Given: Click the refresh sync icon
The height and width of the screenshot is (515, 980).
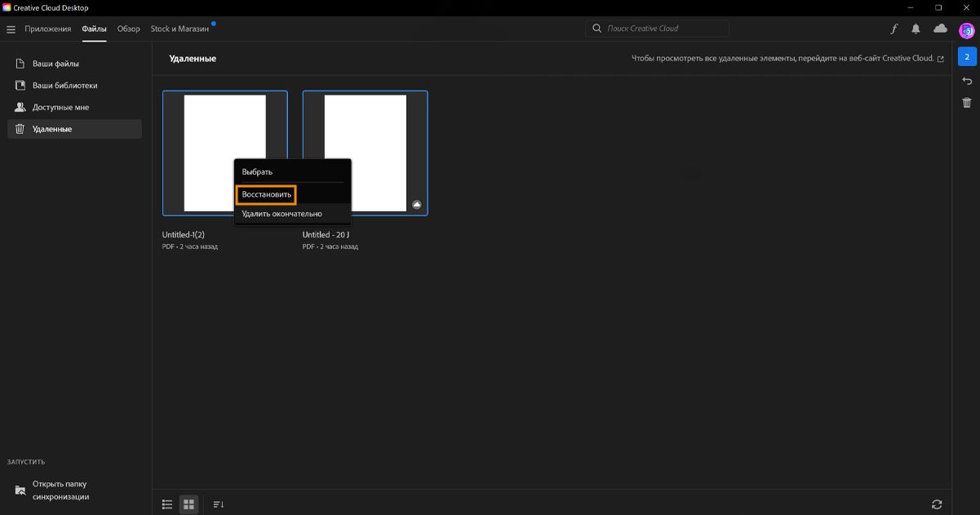Looking at the screenshot, I should [937, 504].
